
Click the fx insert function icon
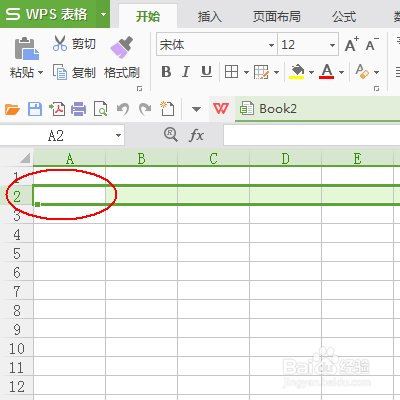tap(196, 135)
